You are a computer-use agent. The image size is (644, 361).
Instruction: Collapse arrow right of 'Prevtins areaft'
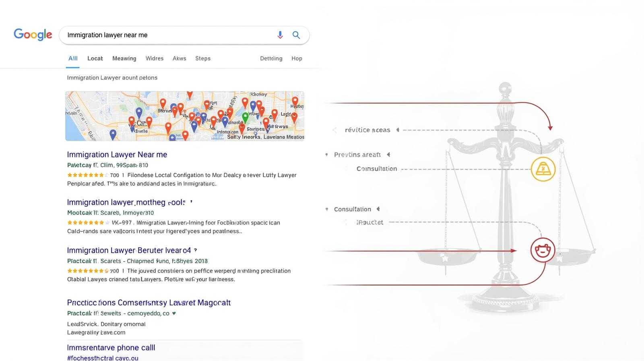388,155
